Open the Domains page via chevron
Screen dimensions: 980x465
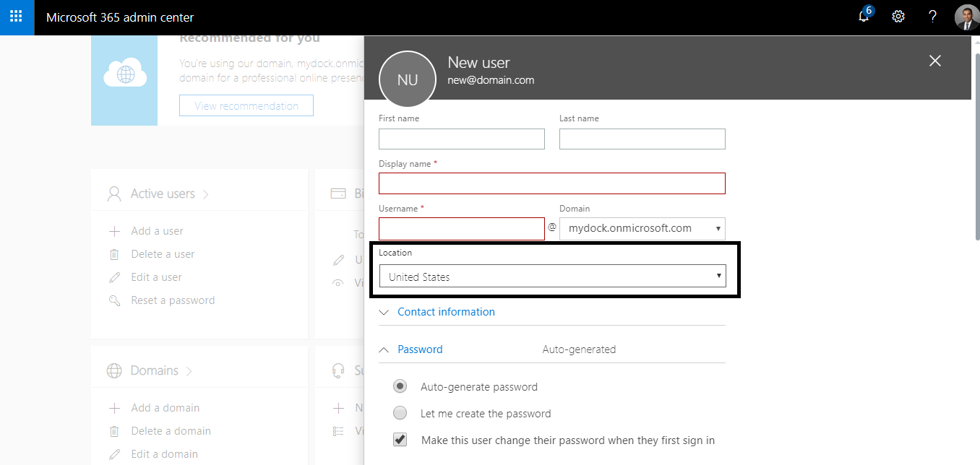189,371
